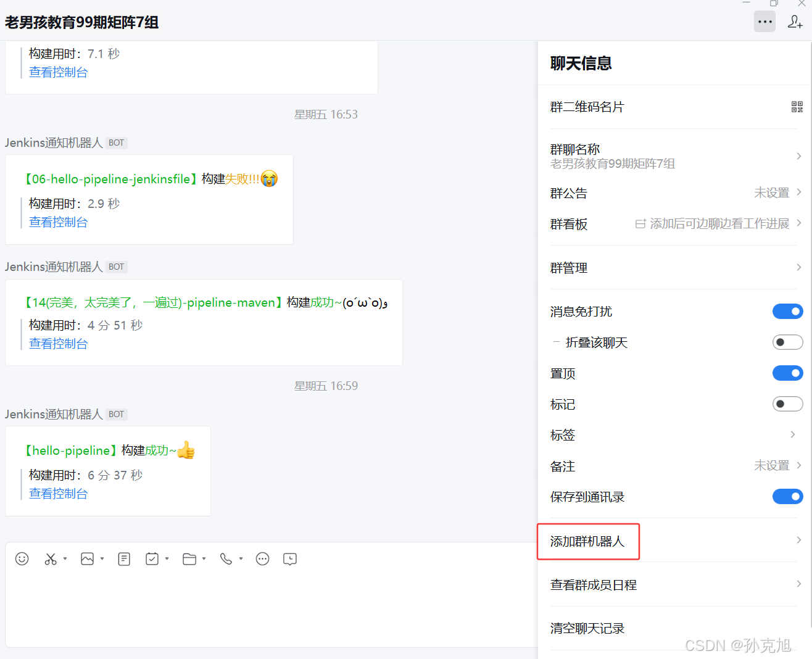The height and width of the screenshot is (659, 812).
Task: Click 添加后可边聊边看工作进展 hint text
Action: pos(719,223)
